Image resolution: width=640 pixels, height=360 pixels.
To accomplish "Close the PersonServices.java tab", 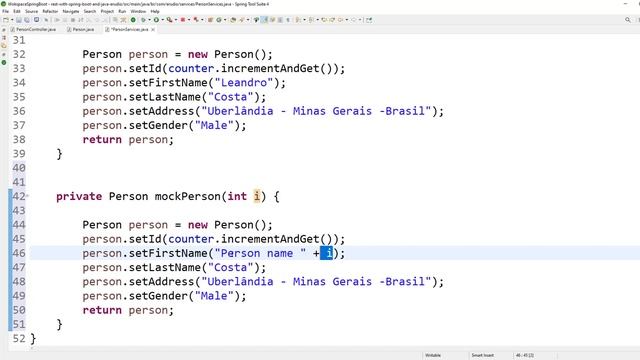I will click(153, 29).
